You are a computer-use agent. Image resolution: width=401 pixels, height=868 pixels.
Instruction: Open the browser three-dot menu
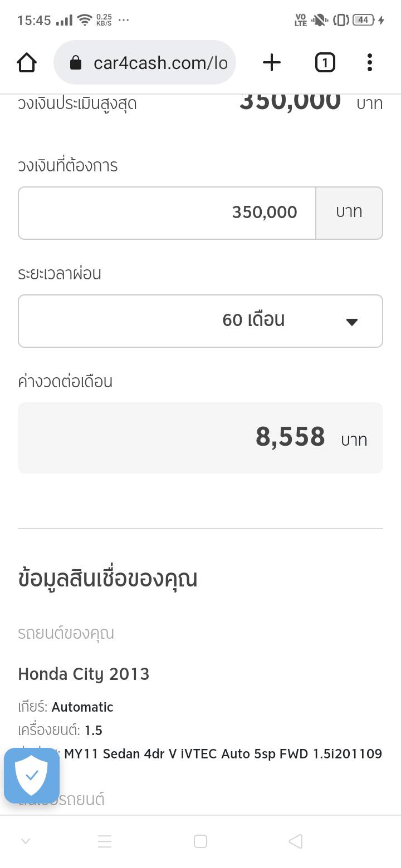pyautogui.click(x=369, y=63)
